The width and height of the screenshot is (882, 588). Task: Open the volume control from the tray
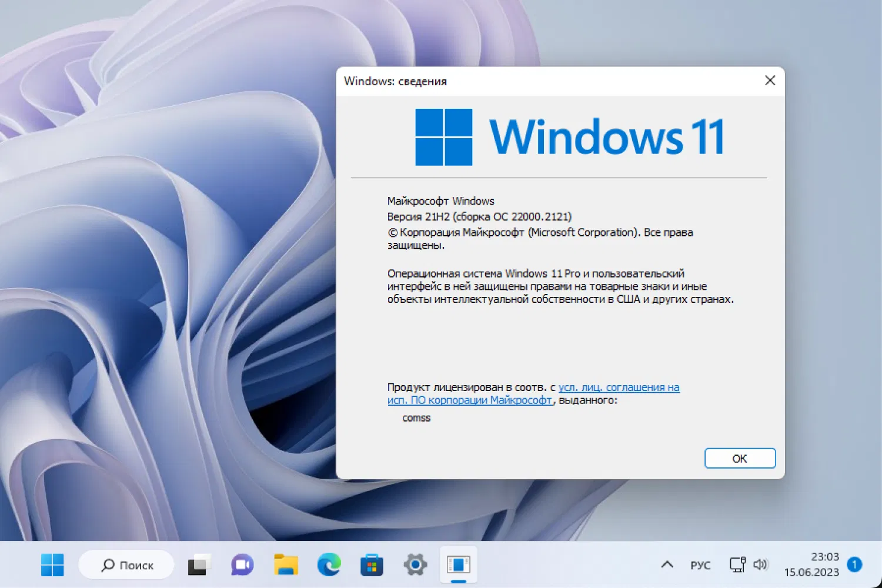point(761,564)
